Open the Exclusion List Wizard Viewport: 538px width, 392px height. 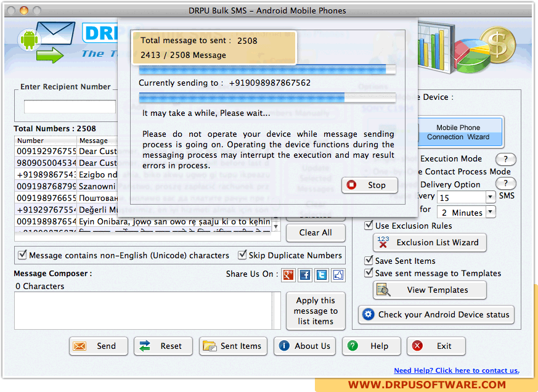430,242
